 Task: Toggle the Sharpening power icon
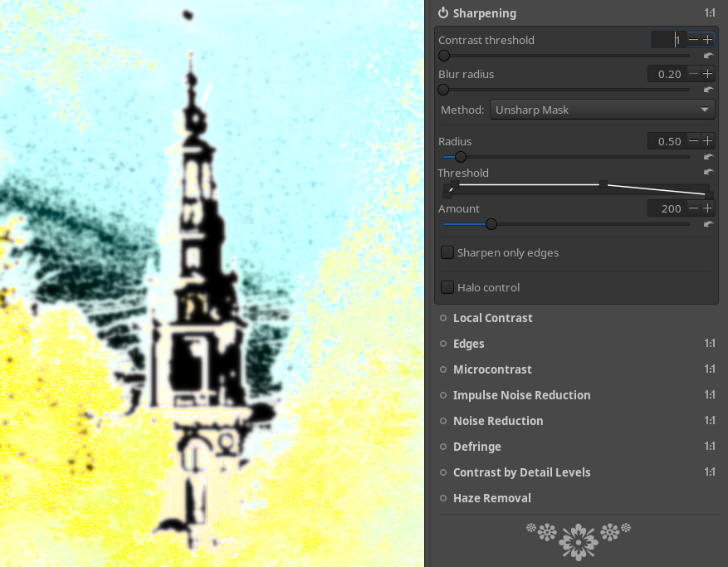pos(443,13)
